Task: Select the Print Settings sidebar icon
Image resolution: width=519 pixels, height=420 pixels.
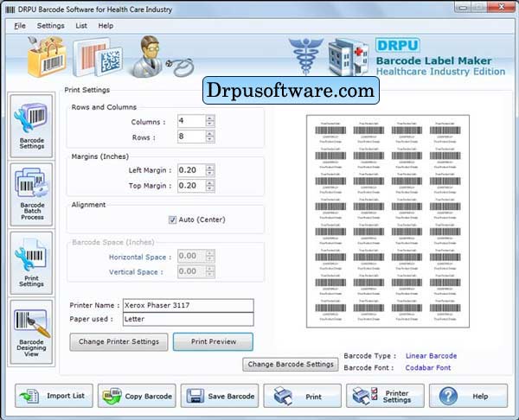Action: coord(31,263)
